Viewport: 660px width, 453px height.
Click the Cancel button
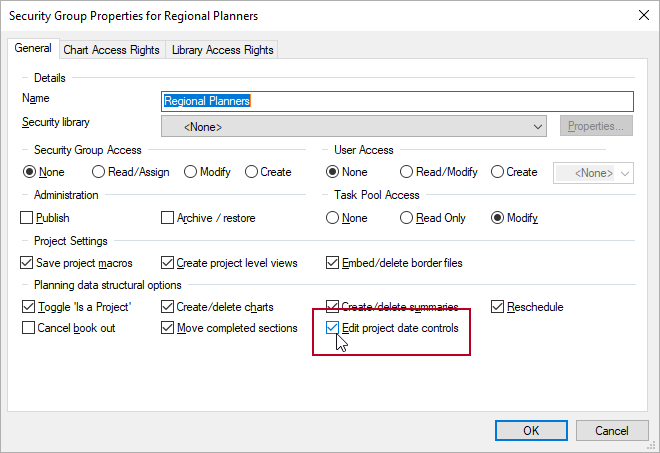[x=612, y=431]
